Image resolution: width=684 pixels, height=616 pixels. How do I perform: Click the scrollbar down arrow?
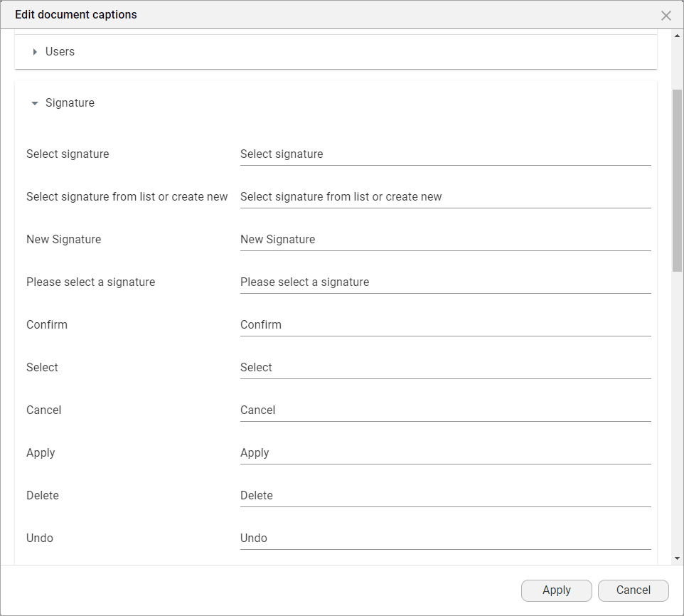tap(677, 558)
